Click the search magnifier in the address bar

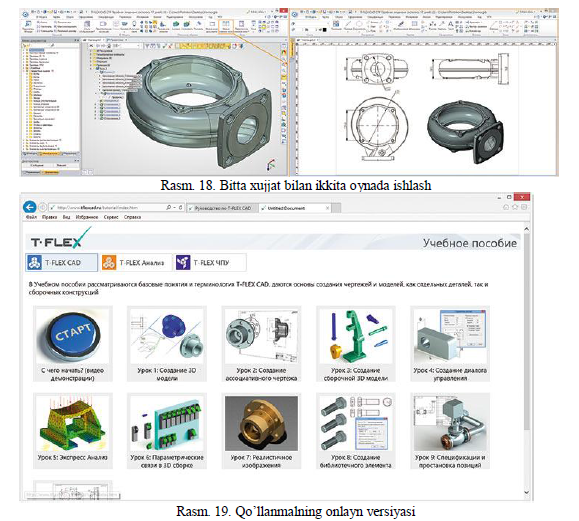coord(169,208)
